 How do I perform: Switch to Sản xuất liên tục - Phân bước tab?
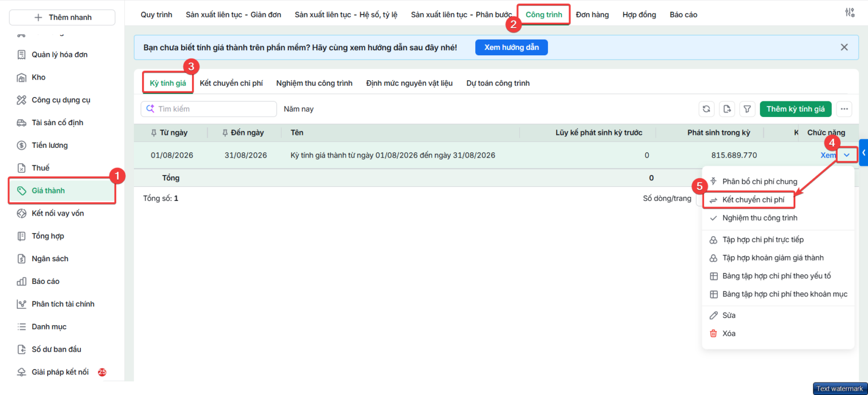click(461, 15)
